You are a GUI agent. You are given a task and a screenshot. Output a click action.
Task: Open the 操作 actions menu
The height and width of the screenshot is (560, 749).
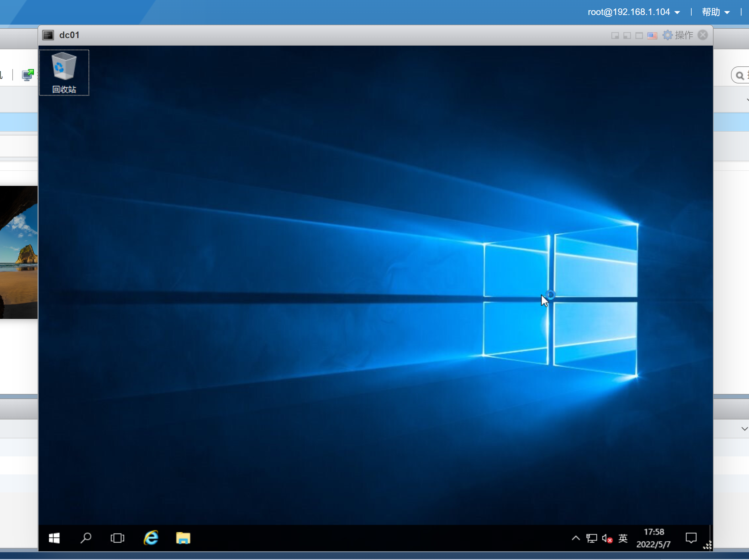coord(678,35)
